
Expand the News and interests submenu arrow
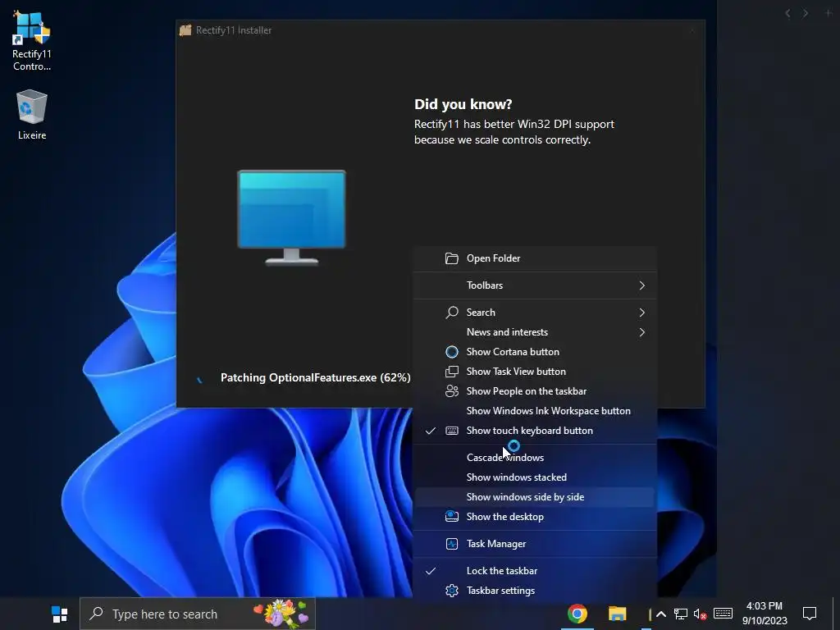(641, 332)
